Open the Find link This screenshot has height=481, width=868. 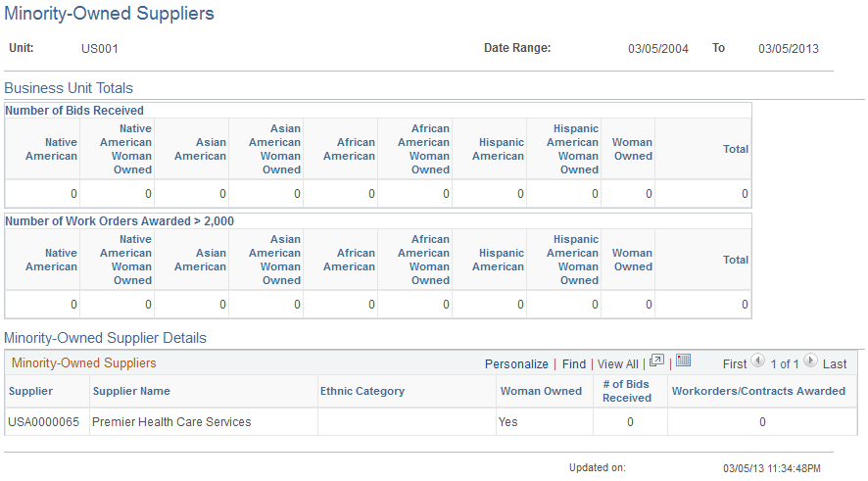coord(573,364)
